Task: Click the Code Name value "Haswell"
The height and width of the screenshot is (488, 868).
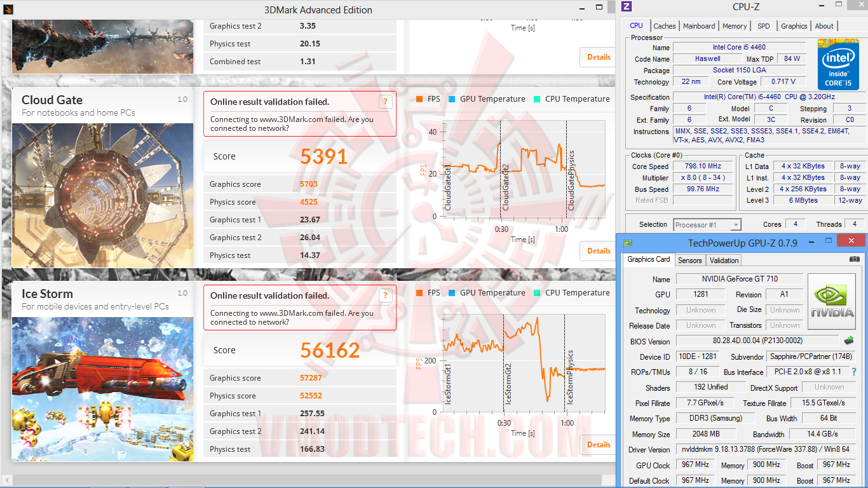Action: pyautogui.click(x=707, y=59)
